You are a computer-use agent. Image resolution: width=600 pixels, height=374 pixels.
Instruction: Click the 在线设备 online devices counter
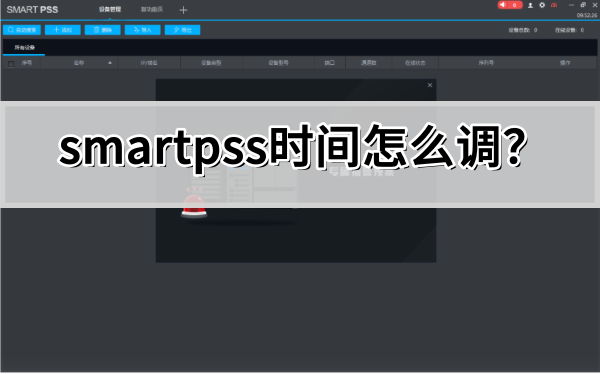[569, 30]
